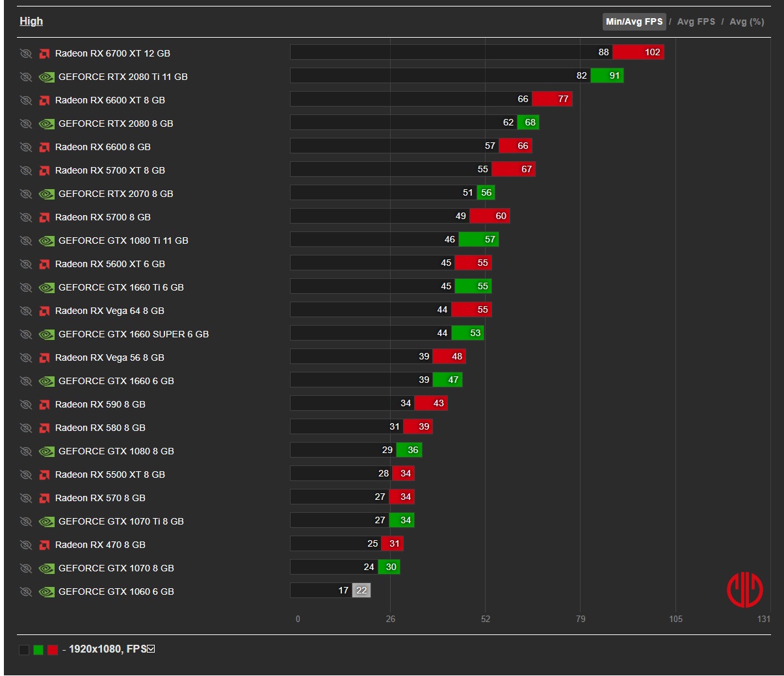Switch to Avg FPS view
Screen dimensions: 784x676
tap(696, 21)
